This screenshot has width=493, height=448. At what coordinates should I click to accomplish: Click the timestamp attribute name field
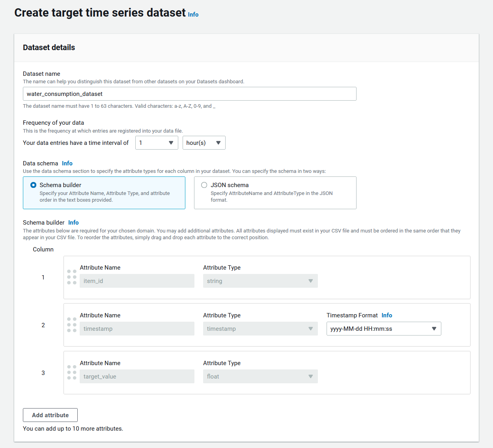(x=137, y=329)
